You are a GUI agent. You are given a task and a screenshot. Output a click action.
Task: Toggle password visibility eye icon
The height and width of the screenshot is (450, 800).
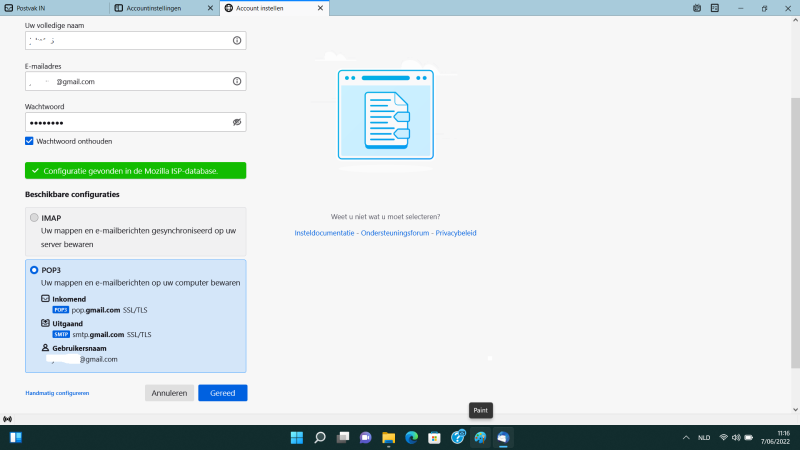pyautogui.click(x=237, y=122)
